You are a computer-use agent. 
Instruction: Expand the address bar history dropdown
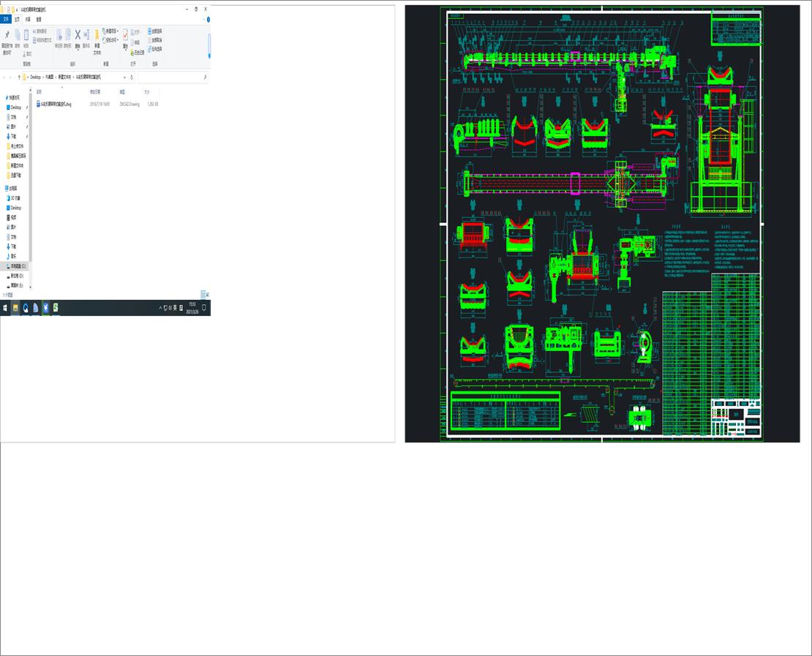pyautogui.click(x=124, y=77)
